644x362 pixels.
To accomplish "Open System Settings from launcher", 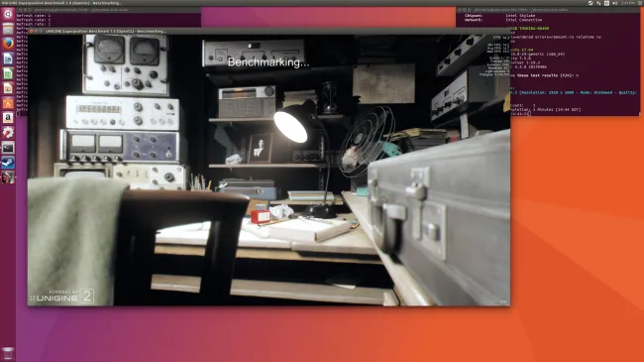I will click(8, 133).
